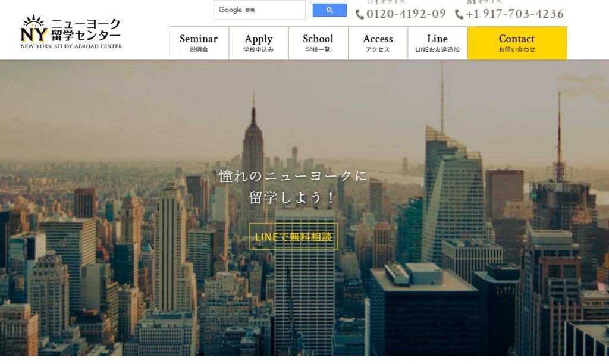Focus the Google custom search field
Screen dimensions: 609x364
[259, 10]
